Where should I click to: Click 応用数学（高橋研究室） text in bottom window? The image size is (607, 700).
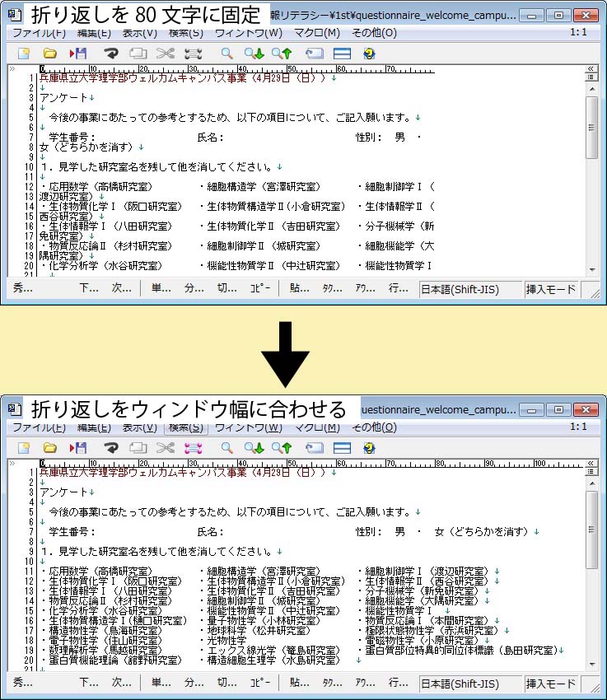100,572
